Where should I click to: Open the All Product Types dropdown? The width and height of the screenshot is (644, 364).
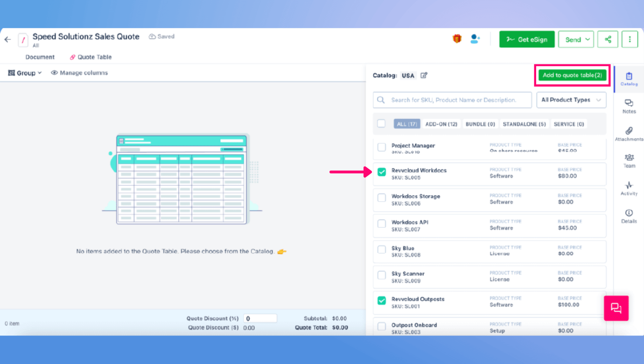click(572, 100)
